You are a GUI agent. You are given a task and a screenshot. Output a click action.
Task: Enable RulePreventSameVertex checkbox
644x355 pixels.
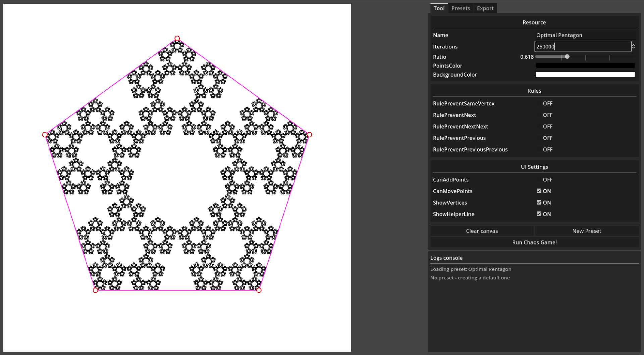click(x=539, y=103)
